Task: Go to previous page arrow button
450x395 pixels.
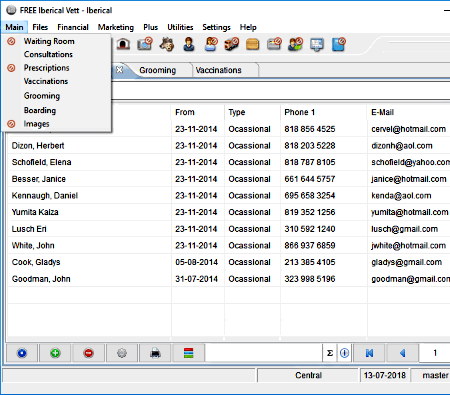Action: click(402, 353)
